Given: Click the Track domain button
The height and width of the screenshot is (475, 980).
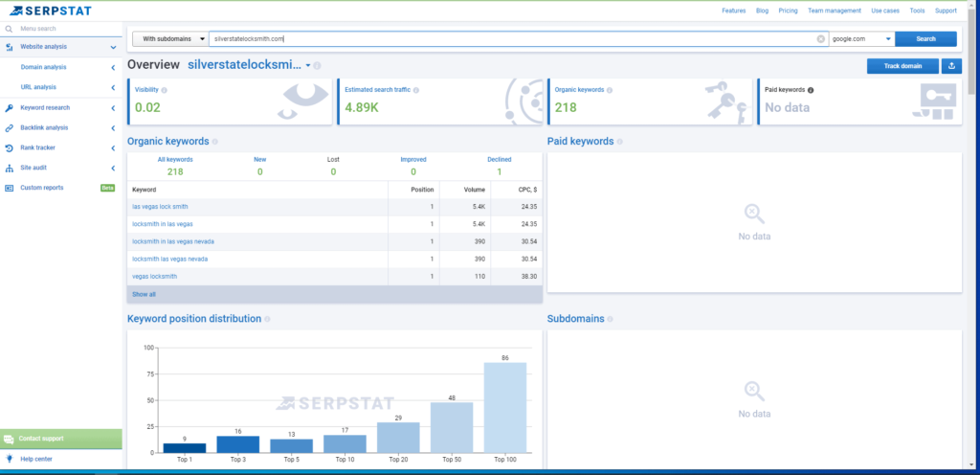Looking at the screenshot, I should click(902, 66).
